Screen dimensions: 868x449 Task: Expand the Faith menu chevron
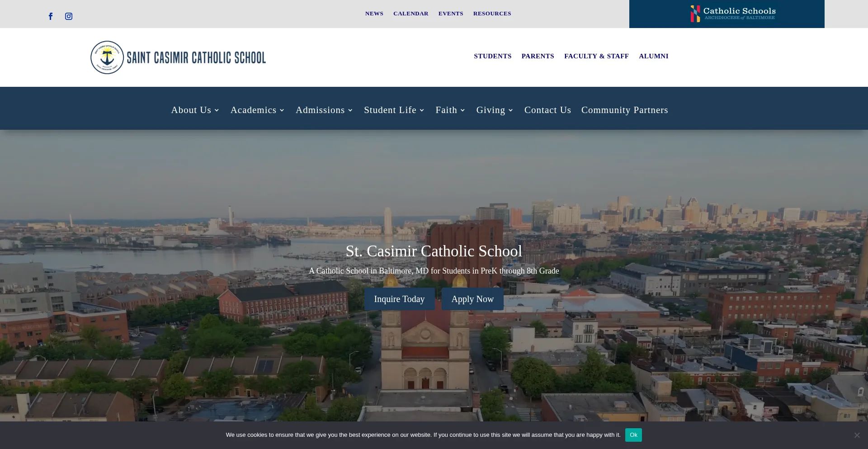click(x=462, y=110)
